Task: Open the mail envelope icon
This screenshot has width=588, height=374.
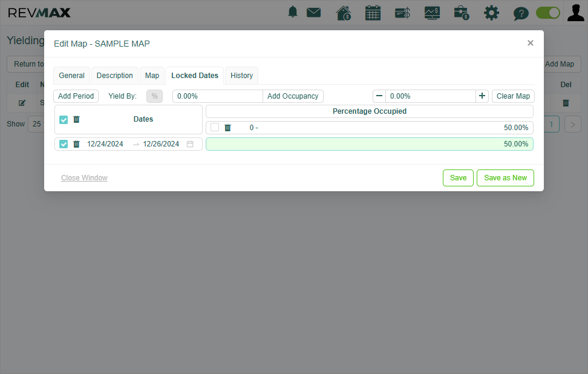Action: coord(313,13)
